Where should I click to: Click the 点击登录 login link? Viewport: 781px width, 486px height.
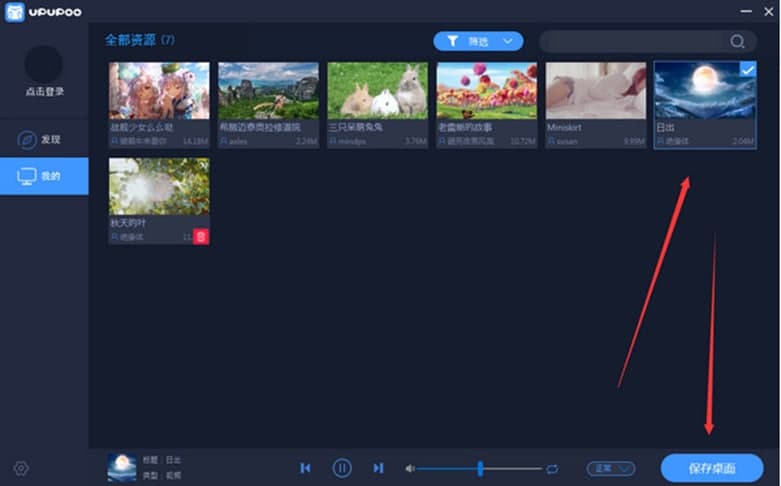tap(43, 92)
